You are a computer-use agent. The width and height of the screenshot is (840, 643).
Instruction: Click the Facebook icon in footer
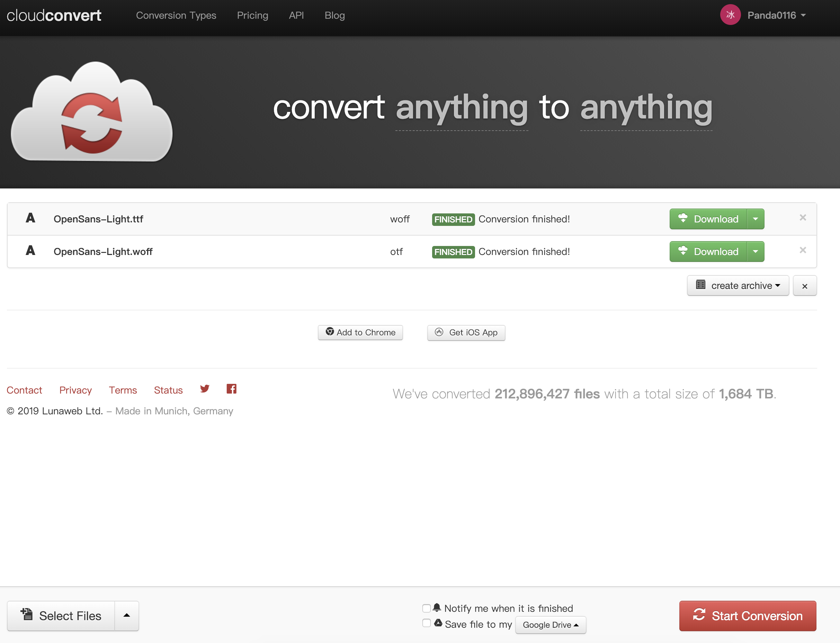coord(231,389)
